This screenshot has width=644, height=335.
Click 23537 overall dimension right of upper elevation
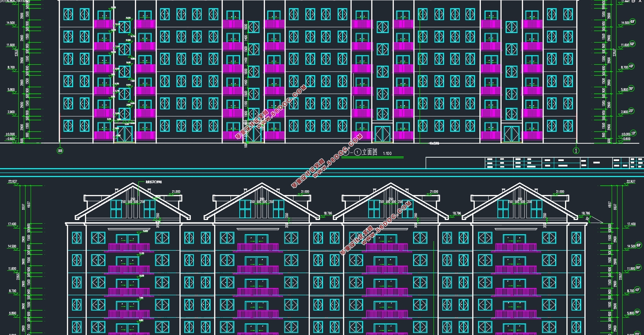tap(614, 53)
